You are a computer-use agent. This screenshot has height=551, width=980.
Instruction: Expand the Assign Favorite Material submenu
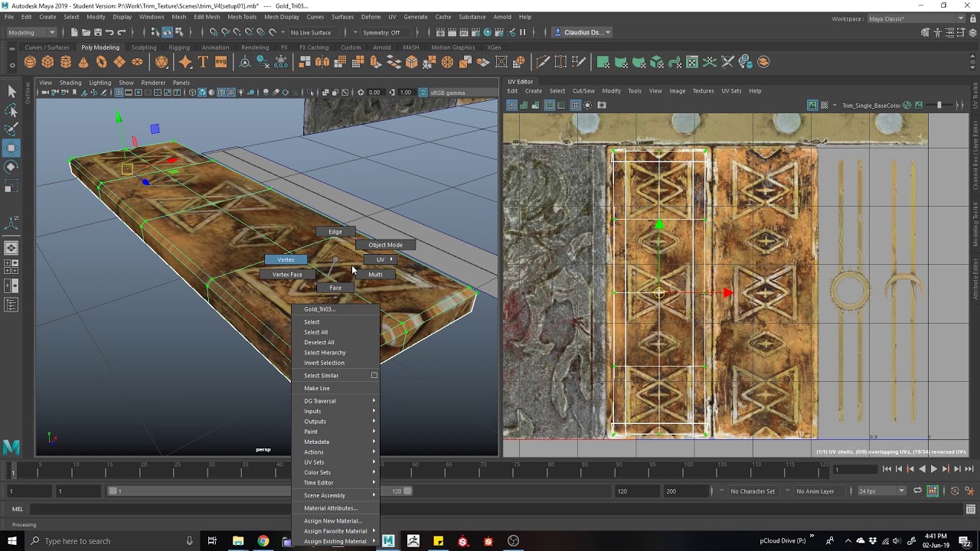click(x=335, y=531)
